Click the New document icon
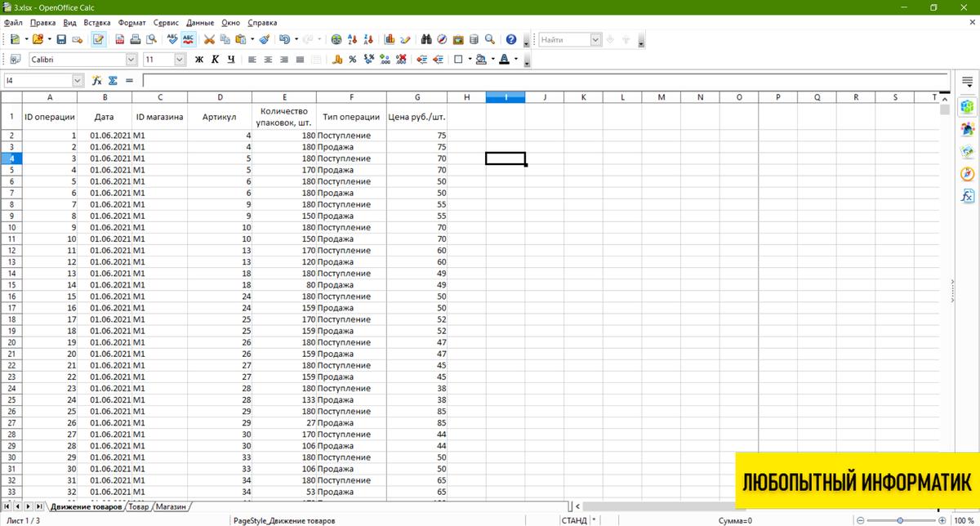Screen dimensions: 980x526 (15, 39)
